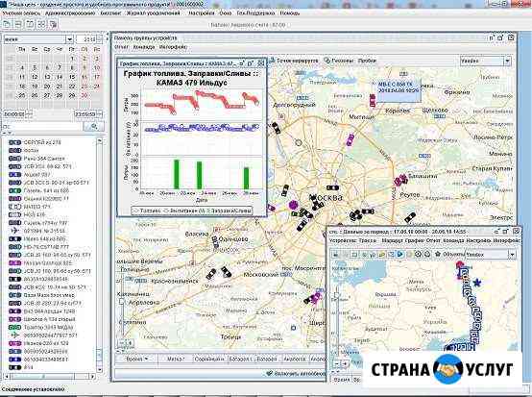
Task: Open Yandex dropdown in track window toolbar
Action: pyautogui.click(x=512, y=254)
